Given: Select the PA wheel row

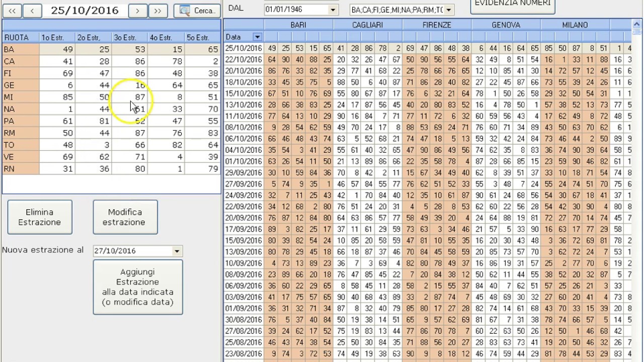Looking at the screenshot, I should (111, 121).
